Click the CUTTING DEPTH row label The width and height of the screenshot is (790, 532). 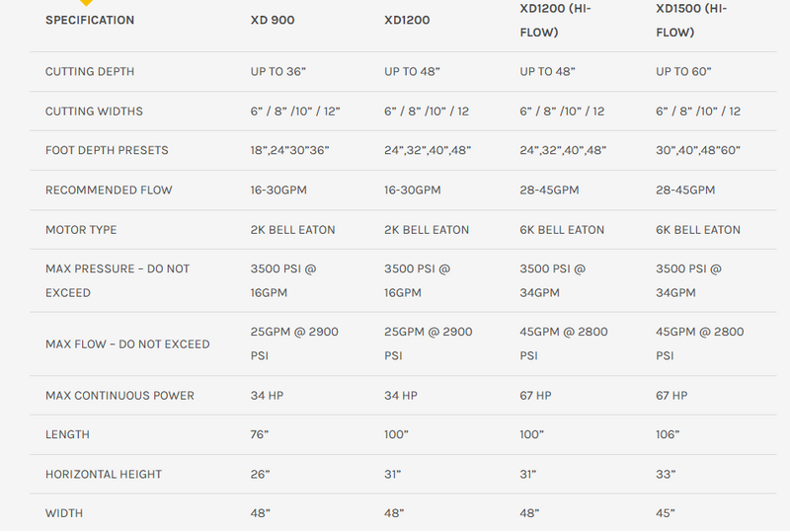click(90, 72)
